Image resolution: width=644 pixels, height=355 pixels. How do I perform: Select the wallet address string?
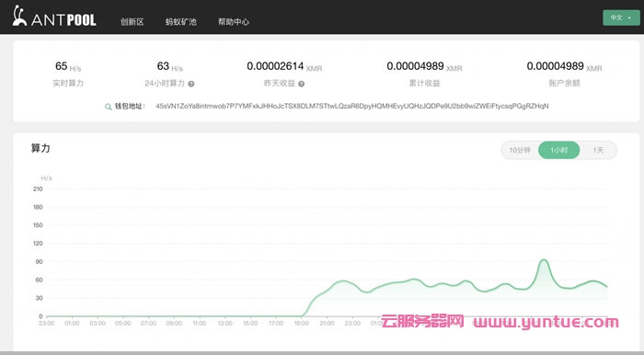tap(352, 106)
